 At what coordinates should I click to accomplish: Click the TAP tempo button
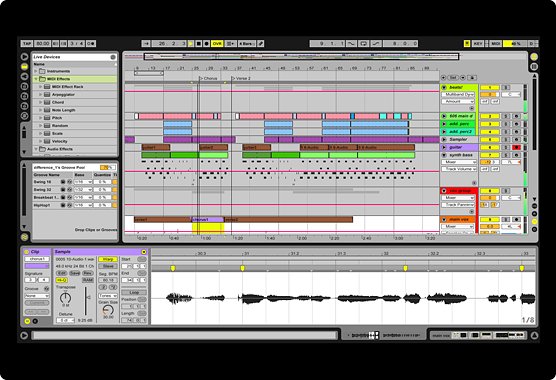[x=27, y=44]
